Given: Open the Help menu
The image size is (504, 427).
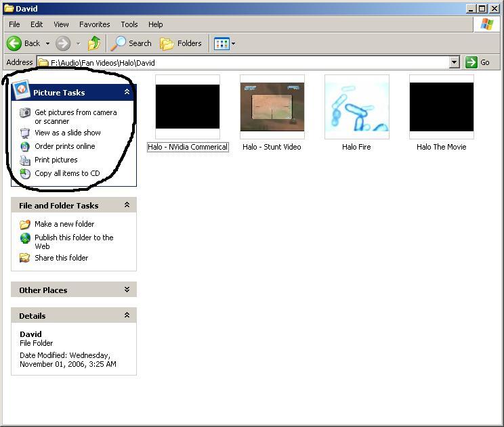Looking at the screenshot, I should tap(156, 24).
